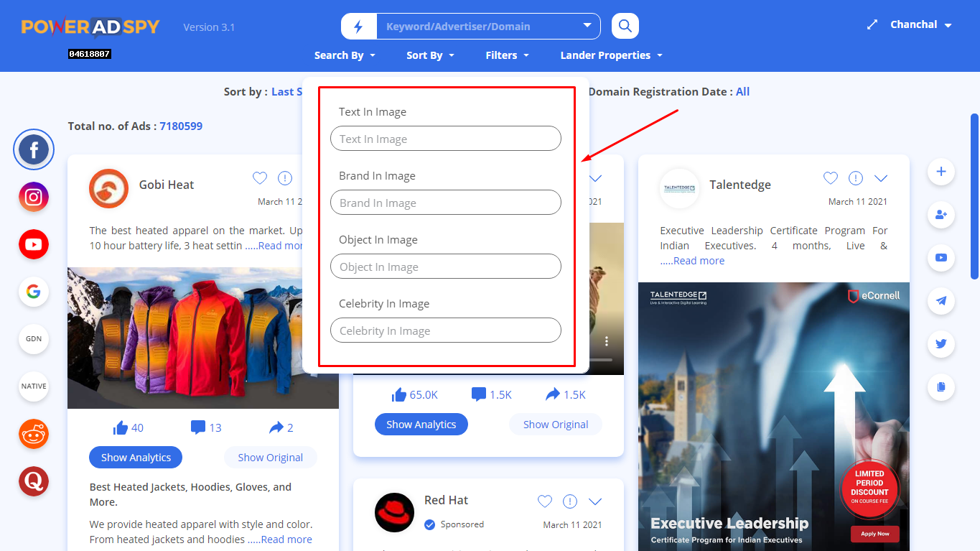980x551 pixels.
Task: Click the info icon on Talentedge ad
Action: point(856,178)
